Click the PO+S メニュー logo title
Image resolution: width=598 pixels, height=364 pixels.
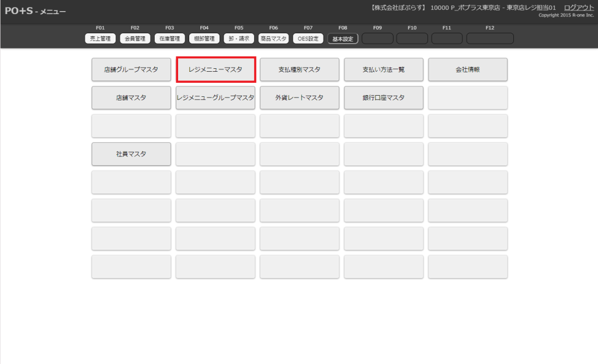point(35,11)
